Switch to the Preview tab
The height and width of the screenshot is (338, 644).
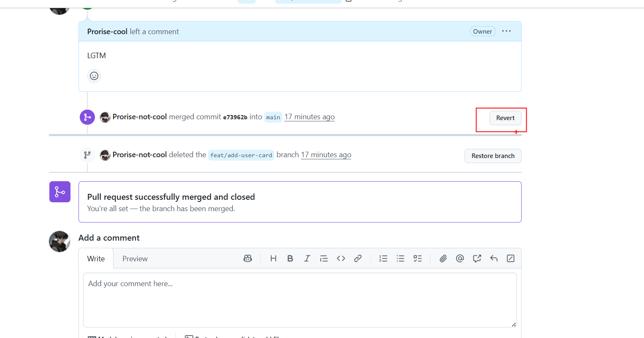[135, 259]
